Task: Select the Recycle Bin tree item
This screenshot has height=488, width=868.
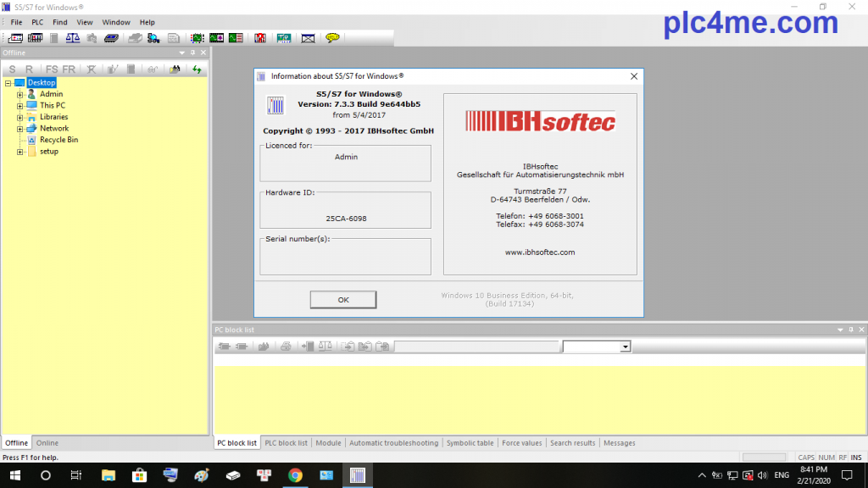Action: click(x=58, y=140)
